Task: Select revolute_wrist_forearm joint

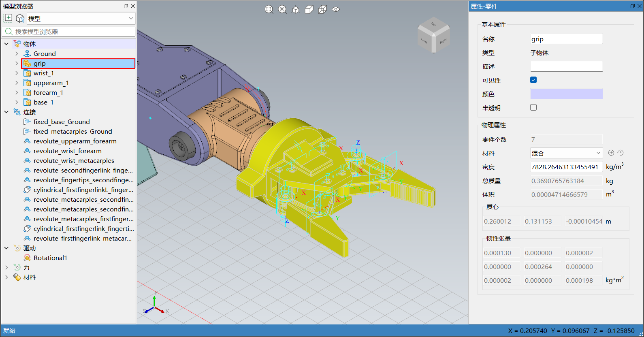Action: coord(67,151)
